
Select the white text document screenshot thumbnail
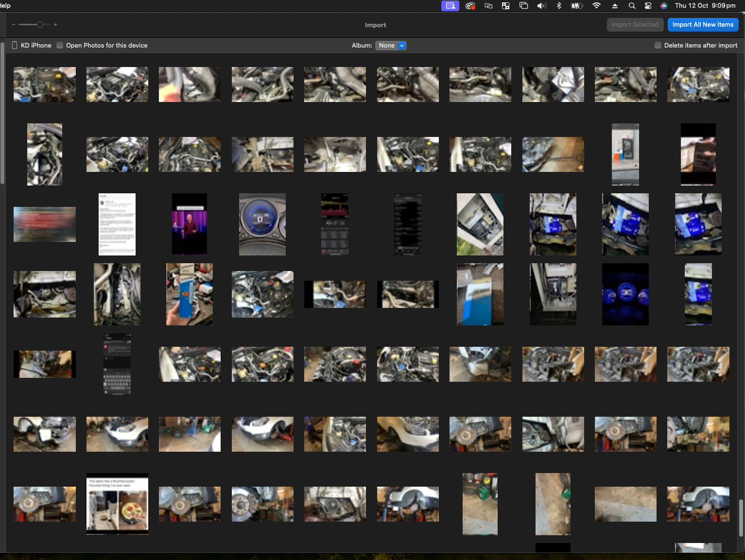117,224
